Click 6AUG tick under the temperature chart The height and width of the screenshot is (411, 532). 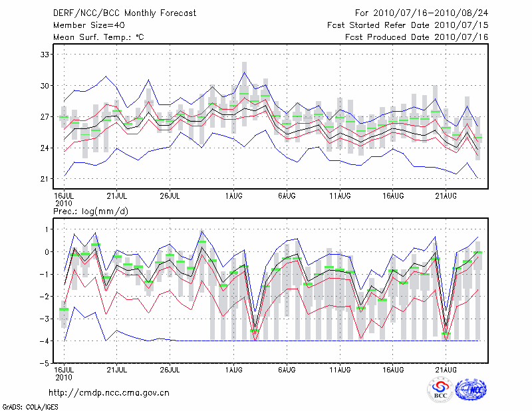(x=287, y=196)
